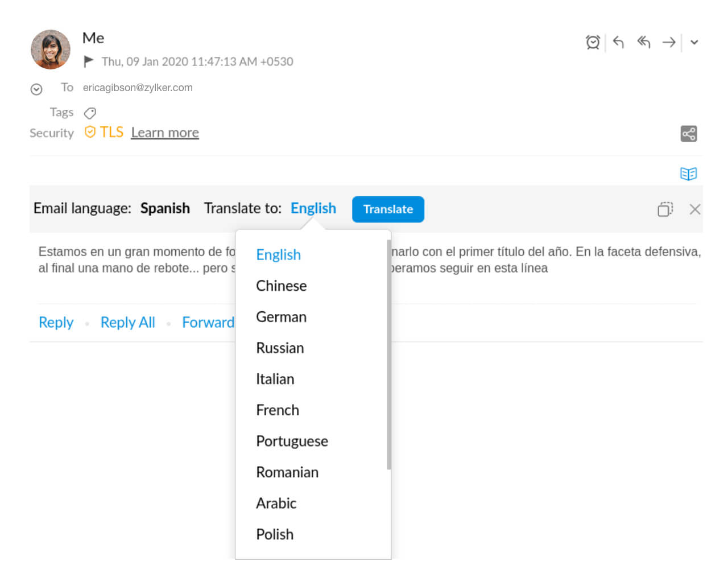Click the reply arrow icon

coord(618,42)
